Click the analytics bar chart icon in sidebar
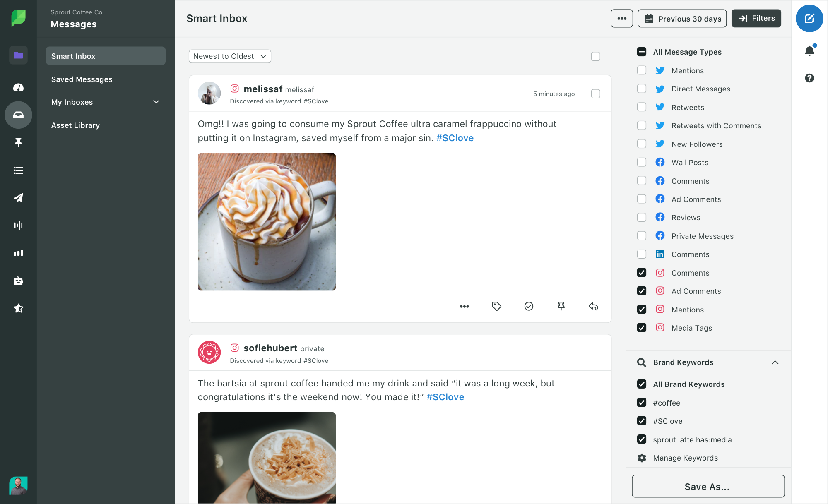This screenshot has height=504, width=828. pos(18,253)
